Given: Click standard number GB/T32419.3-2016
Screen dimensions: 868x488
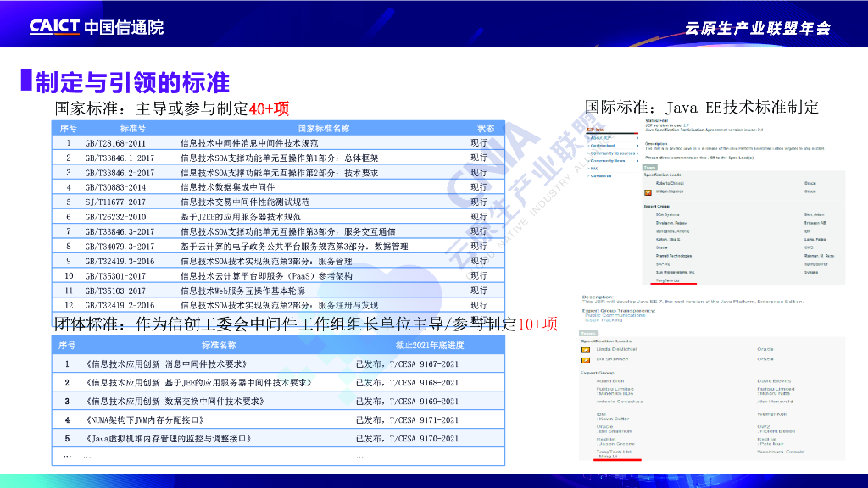Looking at the screenshot, I should tap(120, 261).
